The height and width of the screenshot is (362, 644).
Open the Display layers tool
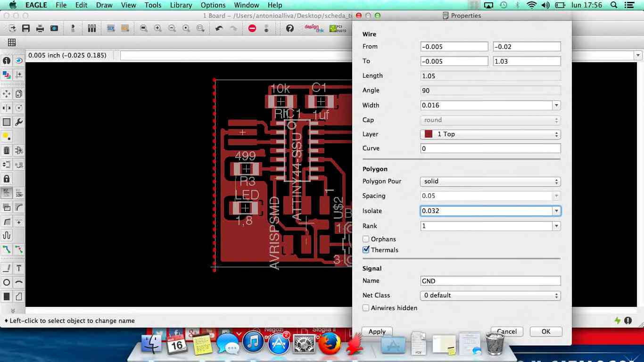7,74
